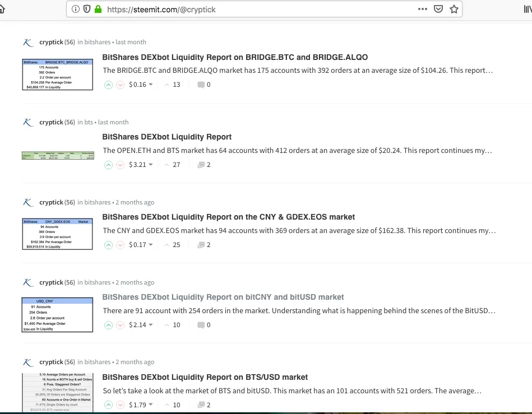Image resolution: width=532 pixels, height=414 pixels.
Task: Show the 27 voters list
Action: point(172,165)
